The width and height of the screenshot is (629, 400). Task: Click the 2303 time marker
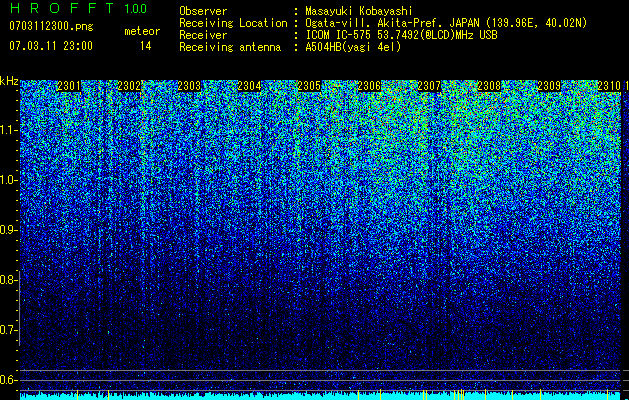click(189, 86)
